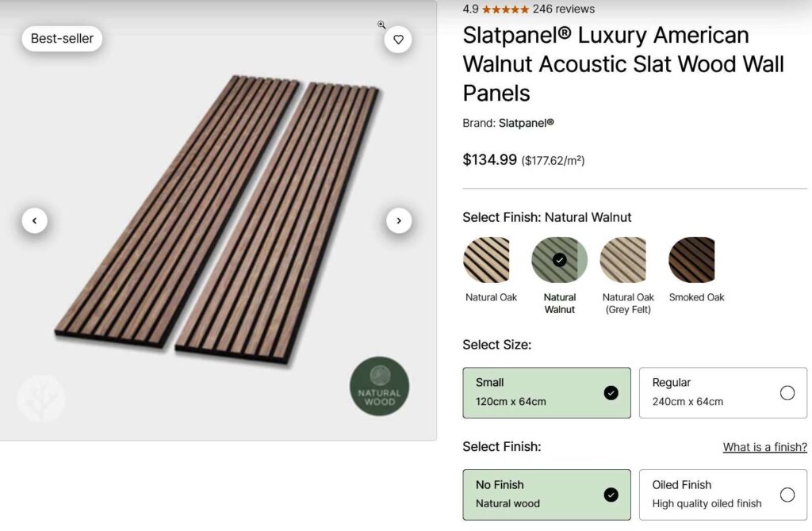This screenshot has height=531, width=812.
Task: Pick the Natural Oak (Grey Felt) swatch
Action: coord(624,260)
